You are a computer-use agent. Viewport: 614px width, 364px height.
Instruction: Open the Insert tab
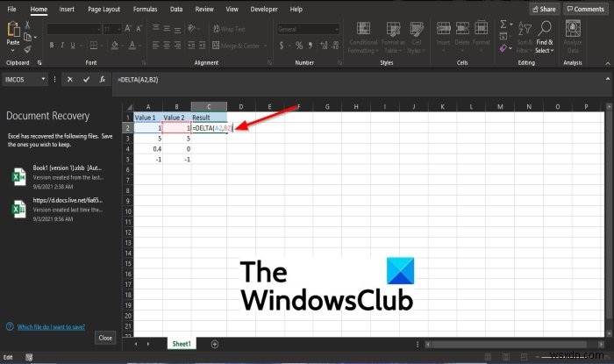pos(67,9)
